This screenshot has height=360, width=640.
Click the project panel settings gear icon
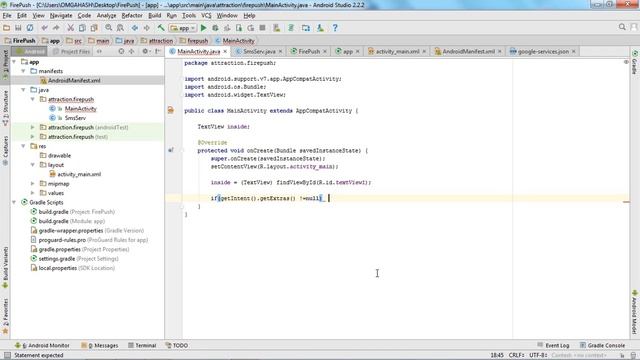(x=145, y=51)
